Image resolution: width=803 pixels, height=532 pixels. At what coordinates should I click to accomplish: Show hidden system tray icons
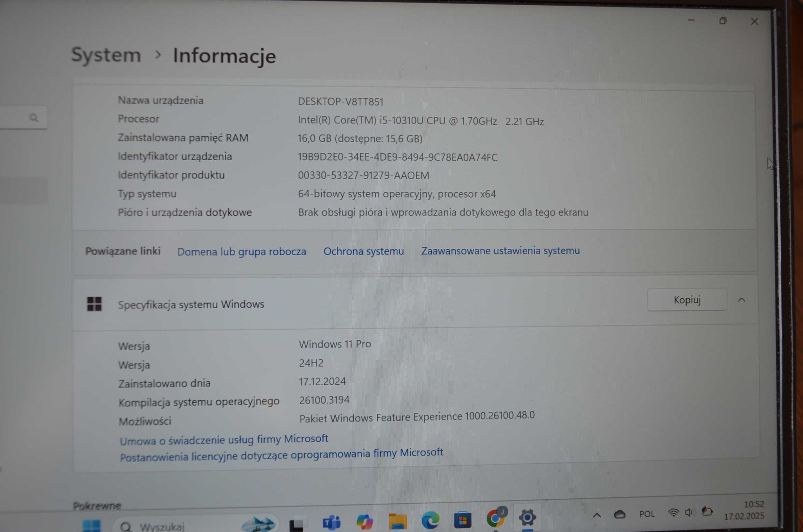597,516
